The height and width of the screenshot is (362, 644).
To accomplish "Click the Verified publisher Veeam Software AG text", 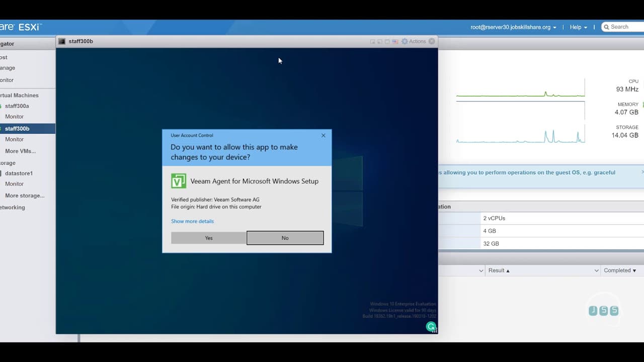I will [x=215, y=200].
